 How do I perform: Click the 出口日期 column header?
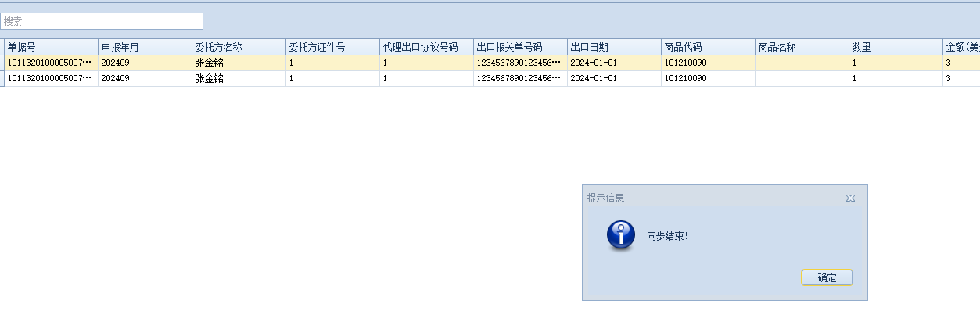point(615,47)
